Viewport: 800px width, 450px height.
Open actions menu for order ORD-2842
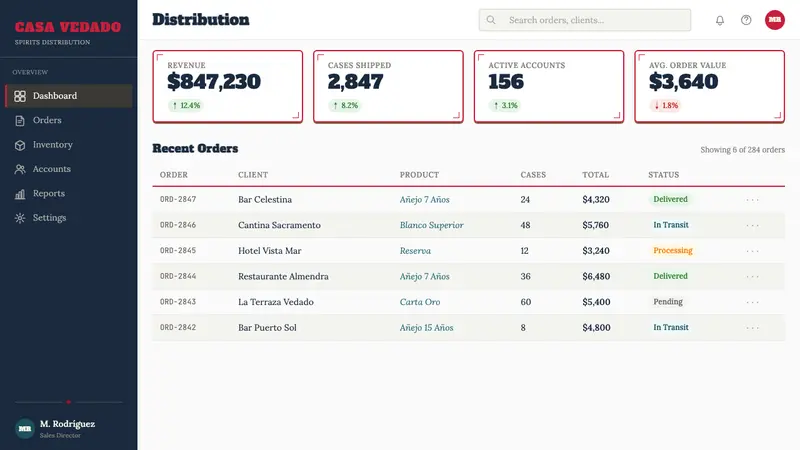point(753,328)
